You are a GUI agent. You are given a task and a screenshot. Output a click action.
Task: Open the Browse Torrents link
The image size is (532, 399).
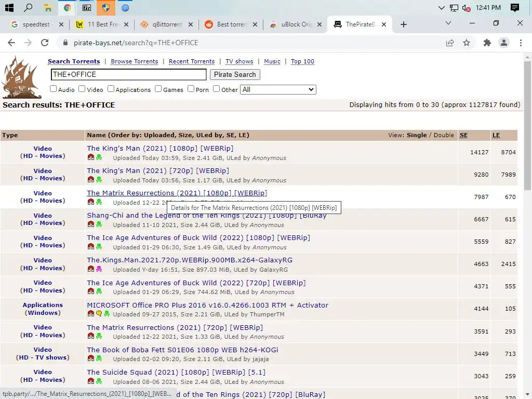pyautogui.click(x=135, y=61)
